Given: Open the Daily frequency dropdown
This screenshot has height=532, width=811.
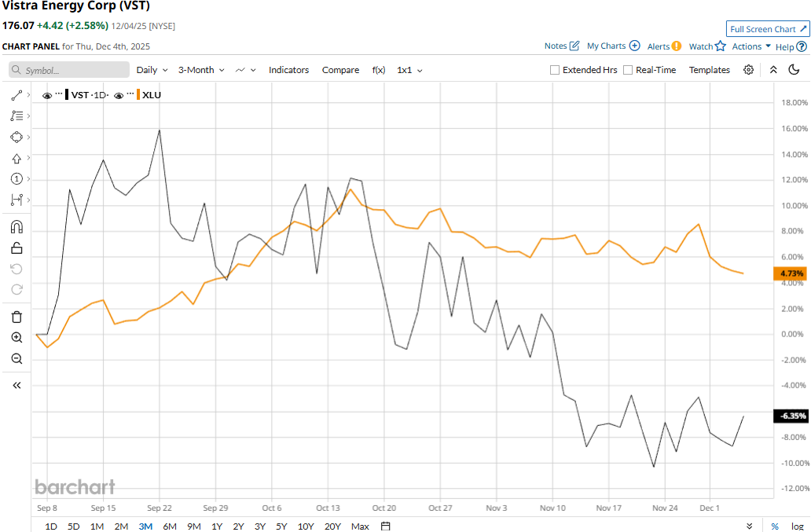Looking at the screenshot, I should click(x=152, y=70).
